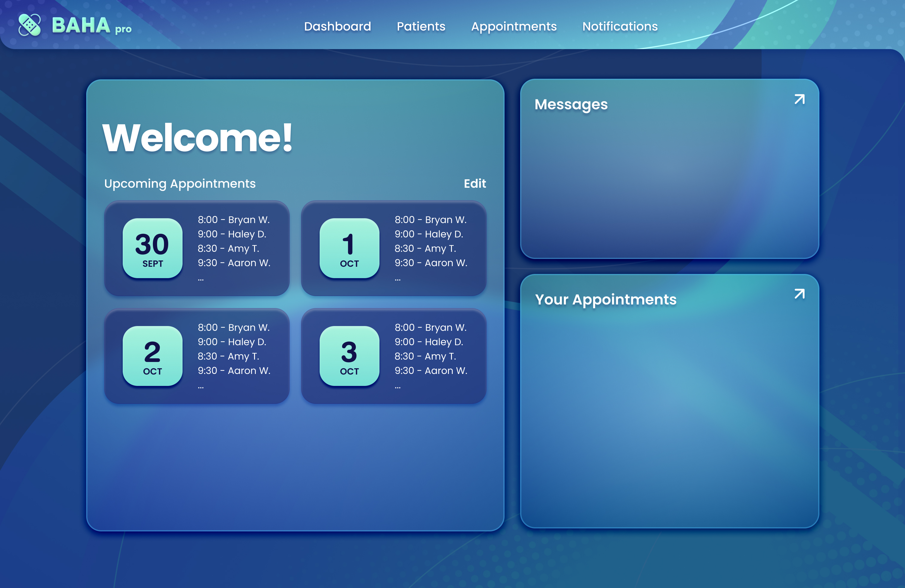Screen dimensions: 905x588
Task: Click the Your Appointments heading
Action: [x=605, y=300]
